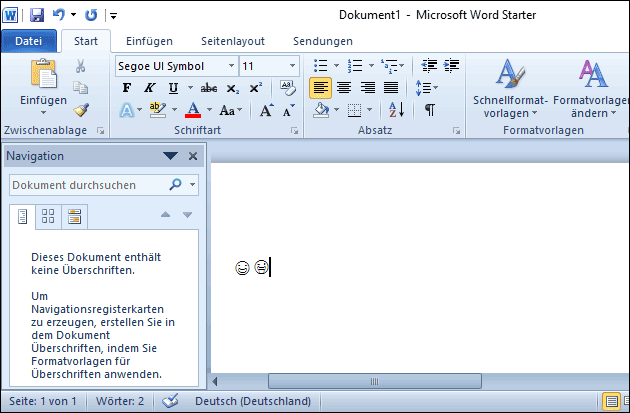Viewport: 630px width, 413px height.
Task: Click the magnifier search icon
Action: click(x=175, y=185)
